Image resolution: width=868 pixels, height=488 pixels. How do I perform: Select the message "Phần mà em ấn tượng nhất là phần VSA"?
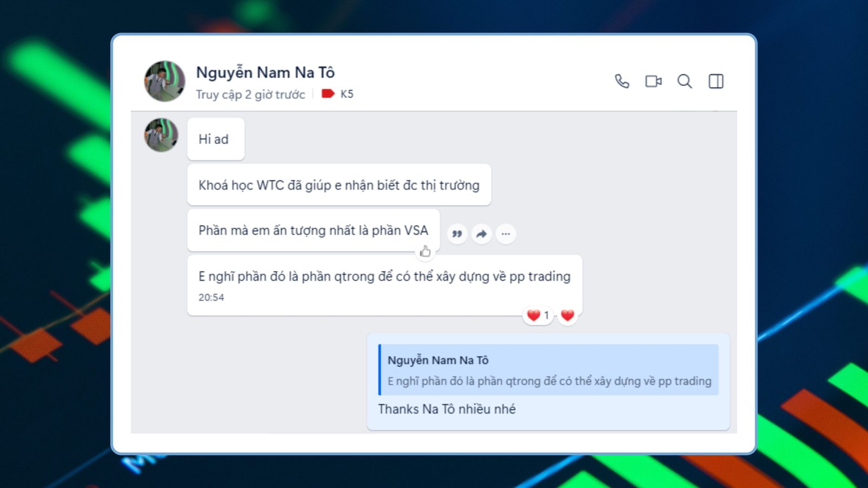click(x=314, y=230)
